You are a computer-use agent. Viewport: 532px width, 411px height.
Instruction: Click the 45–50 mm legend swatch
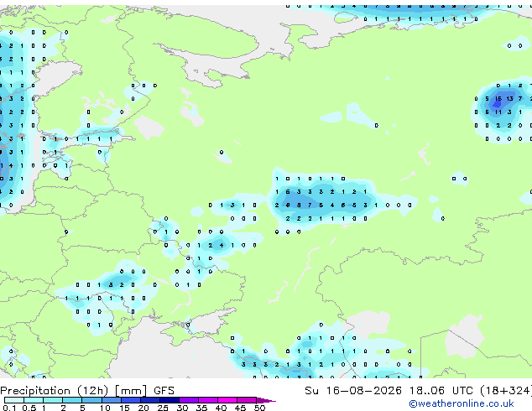click(x=247, y=400)
